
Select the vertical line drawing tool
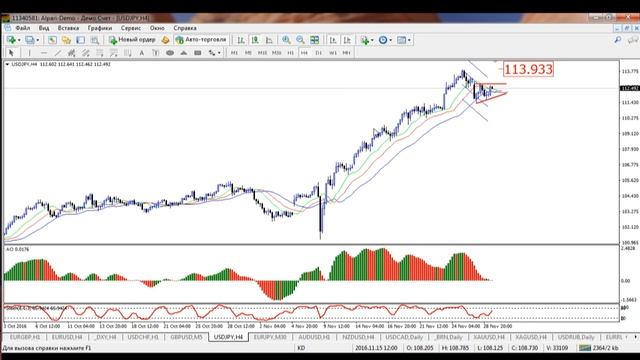click(x=29, y=53)
